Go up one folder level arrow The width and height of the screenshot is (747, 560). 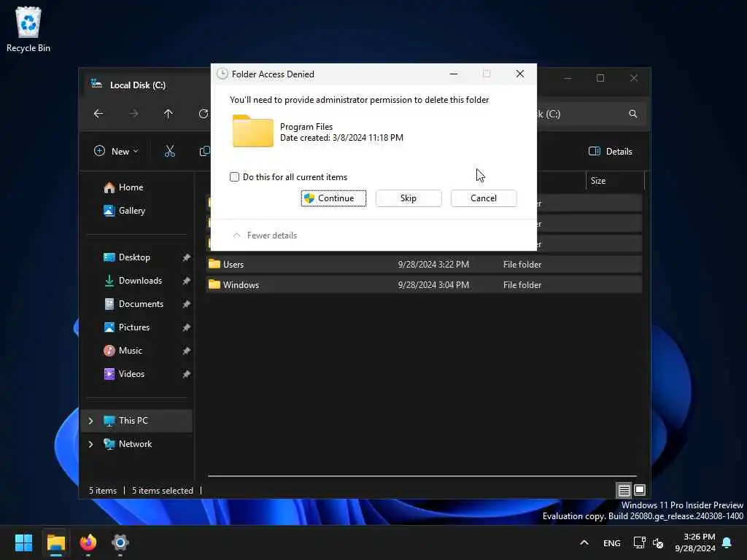pyautogui.click(x=169, y=114)
